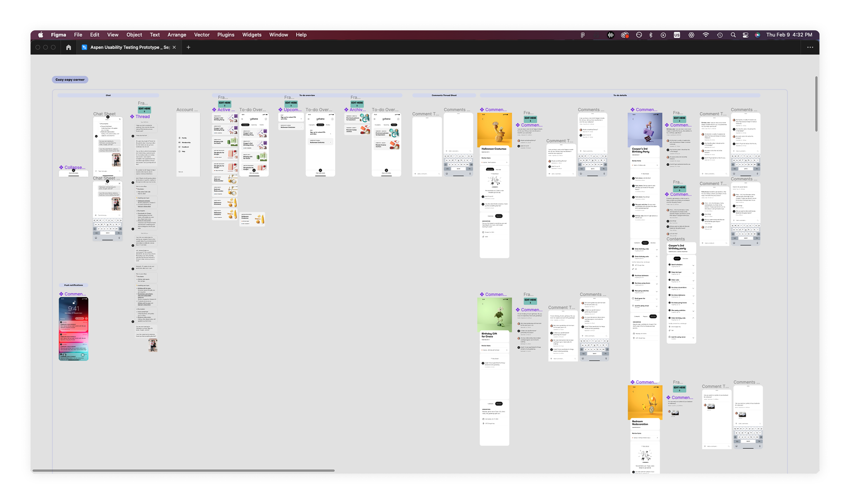Viewport: 850px width, 504px height.
Task: Click the Figma home icon
Action: (69, 47)
